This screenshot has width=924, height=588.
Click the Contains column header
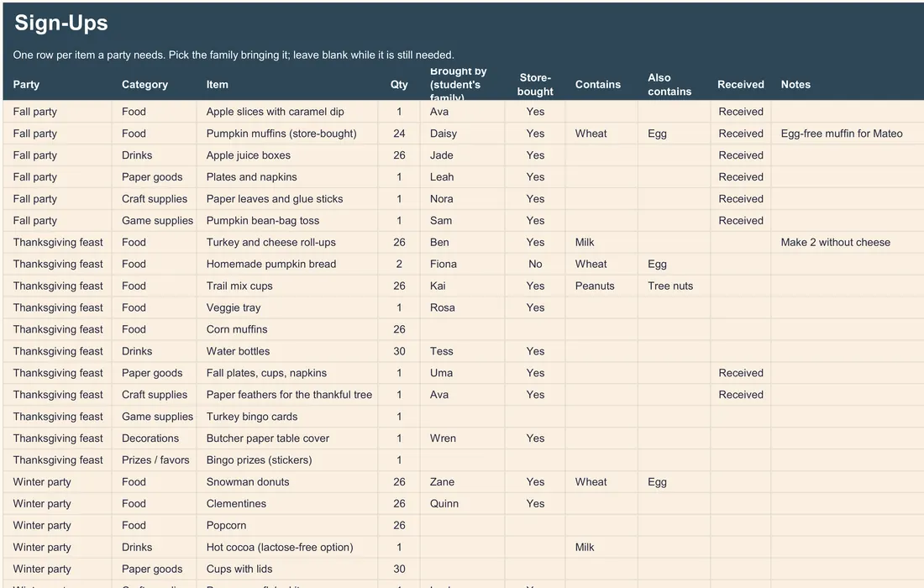click(x=601, y=84)
